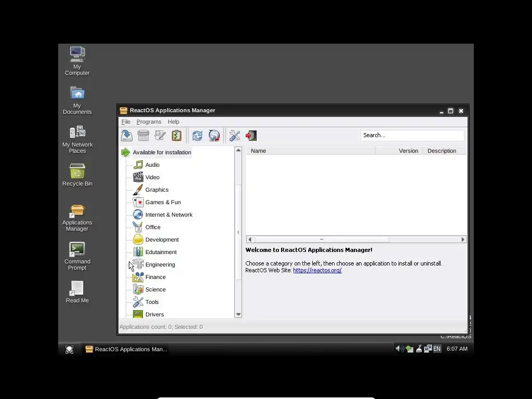
Task: Click list horizontal scrollbar right arrow
Action: (x=462, y=240)
